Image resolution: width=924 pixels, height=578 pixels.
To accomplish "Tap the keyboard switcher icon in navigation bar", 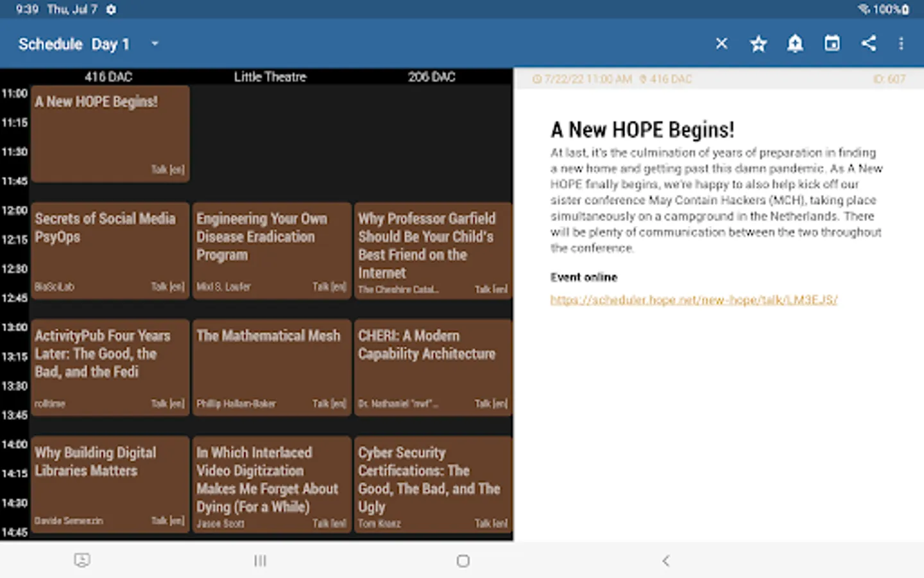I will pos(82,560).
